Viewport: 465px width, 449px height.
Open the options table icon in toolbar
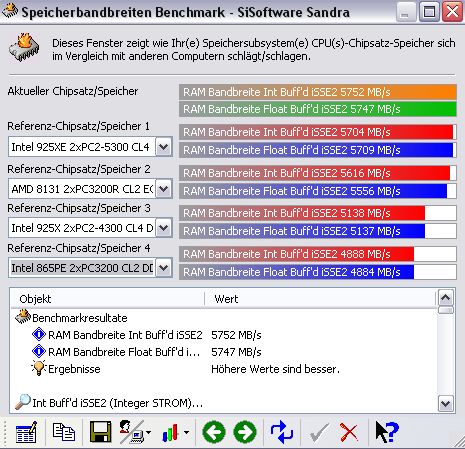tap(26, 432)
